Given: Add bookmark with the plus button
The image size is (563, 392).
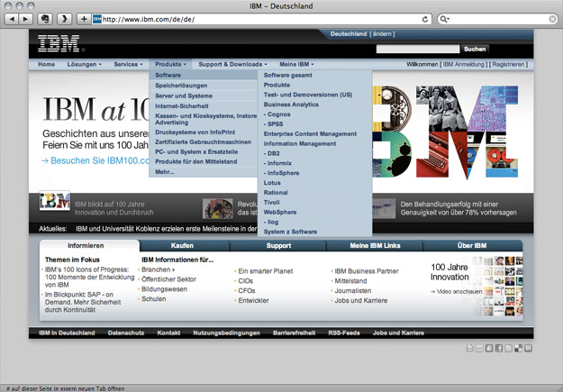Looking at the screenshot, I should point(84,19).
